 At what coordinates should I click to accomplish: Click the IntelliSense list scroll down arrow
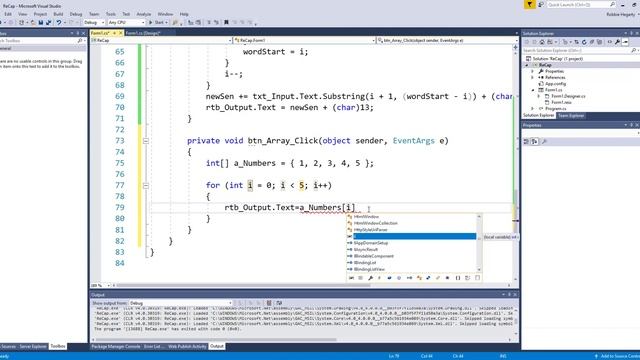click(x=479, y=270)
